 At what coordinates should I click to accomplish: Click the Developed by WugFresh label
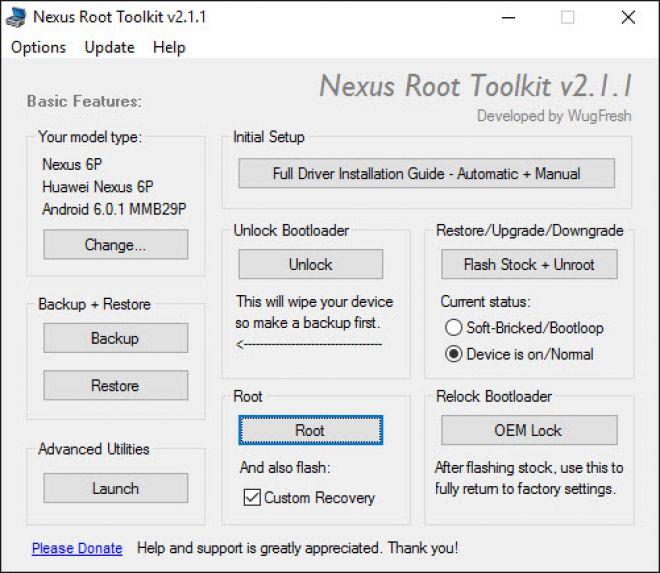pyautogui.click(x=554, y=116)
